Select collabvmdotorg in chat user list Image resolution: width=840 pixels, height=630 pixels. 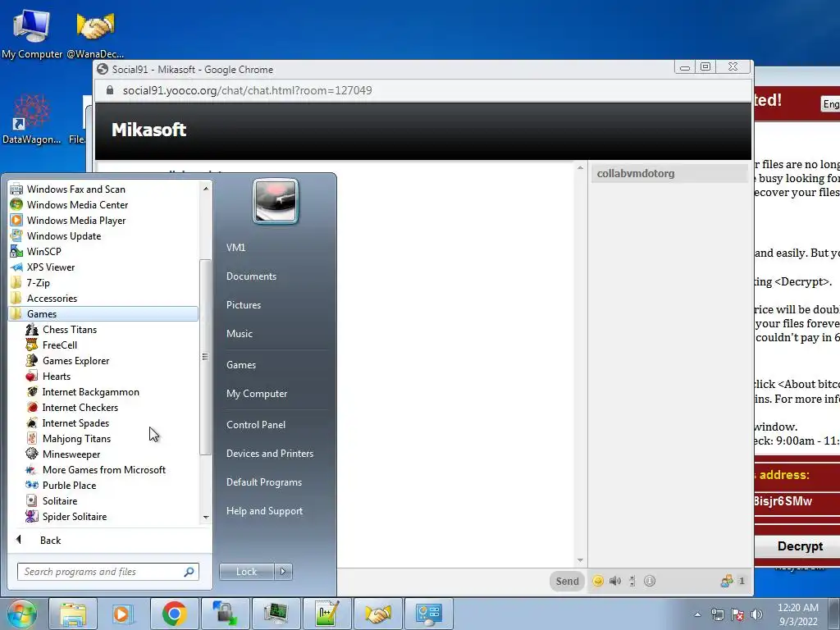pos(669,174)
